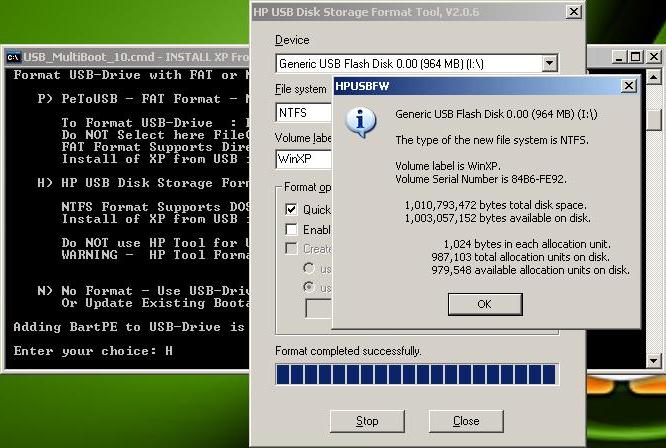Select the second greyed 'using' radio button

[309, 287]
